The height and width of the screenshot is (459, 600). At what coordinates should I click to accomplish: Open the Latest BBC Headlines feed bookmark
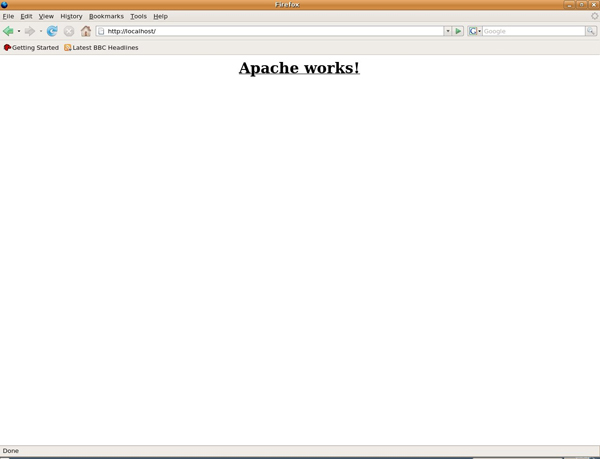[x=101, y=47]
